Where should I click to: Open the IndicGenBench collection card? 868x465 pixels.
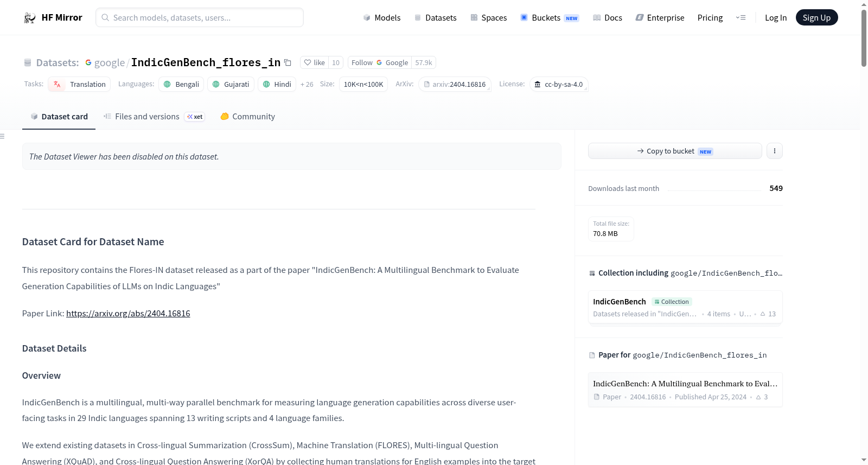click(685, 307)
